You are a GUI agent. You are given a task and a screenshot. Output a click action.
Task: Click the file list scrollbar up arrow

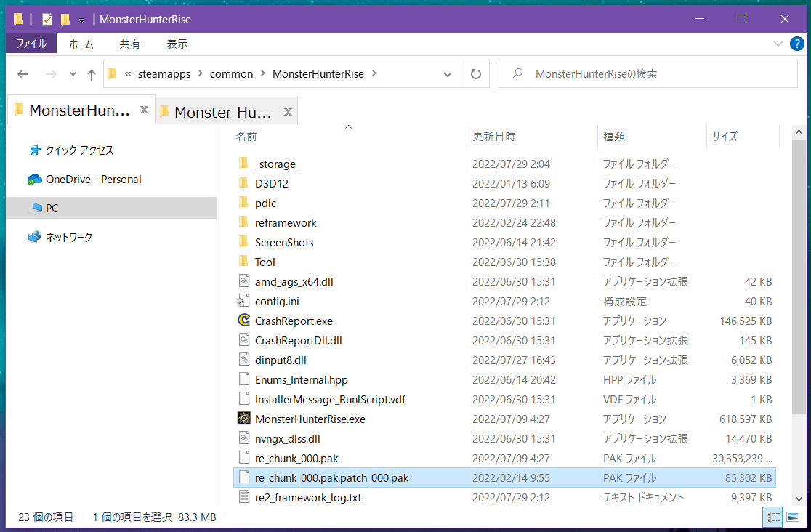pyautogui.click(x=799, y=132)
